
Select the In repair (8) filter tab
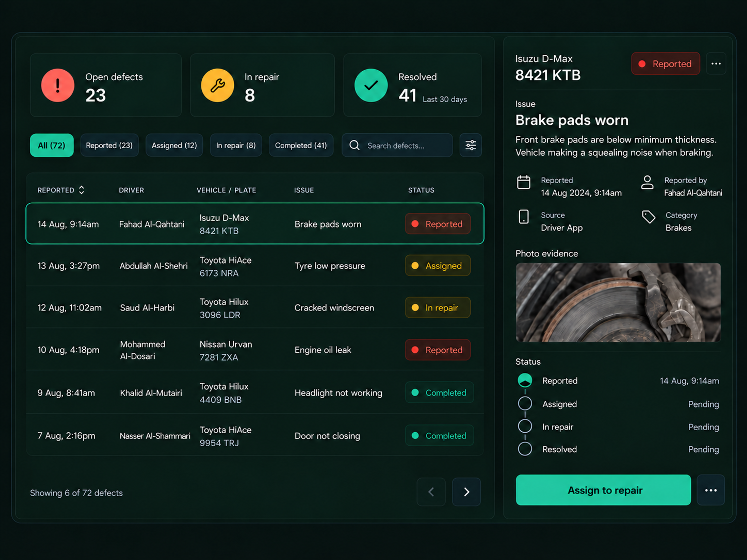coord(236,145)
